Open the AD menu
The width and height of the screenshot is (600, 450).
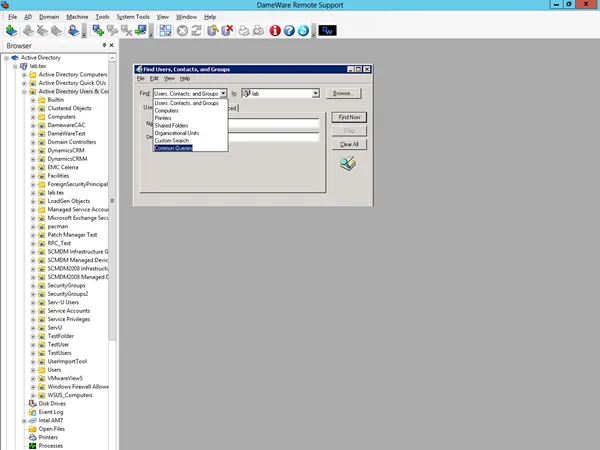tap(28, 17)
